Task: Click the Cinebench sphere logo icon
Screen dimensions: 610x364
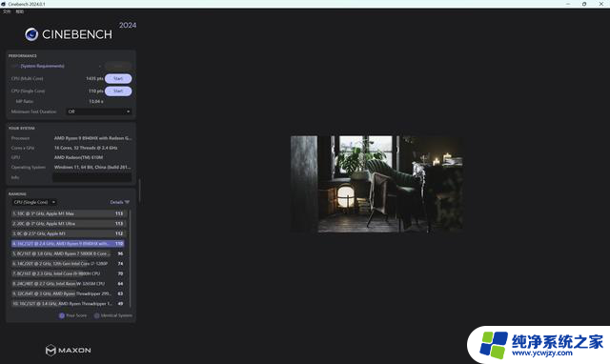Action: (31, 34)
